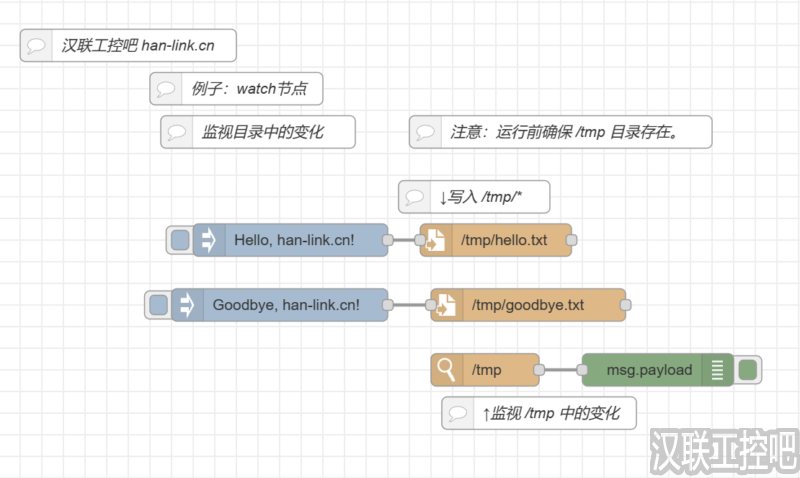The image size is (800, 478).
Task: Click the file icon on /tmp/goodbye.txt node
Action: [x=447, y=305]
